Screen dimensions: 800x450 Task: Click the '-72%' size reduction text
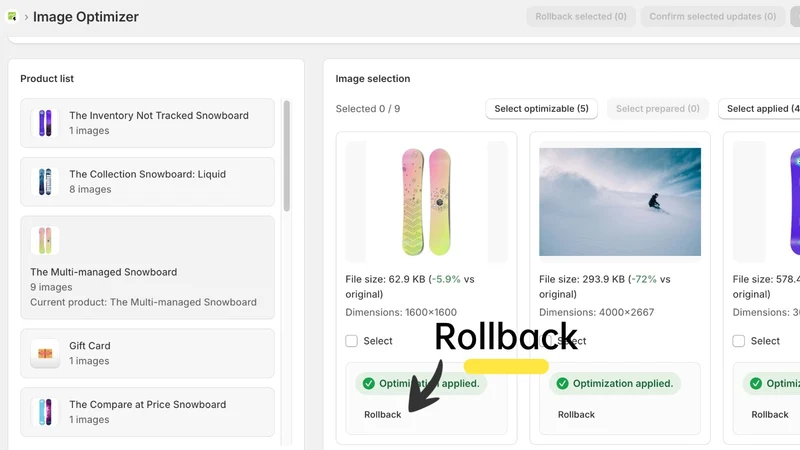click(x=644, y=279)
